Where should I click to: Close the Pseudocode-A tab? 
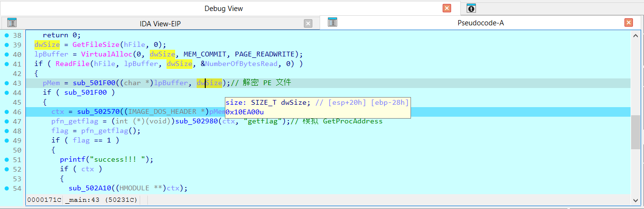629,22
